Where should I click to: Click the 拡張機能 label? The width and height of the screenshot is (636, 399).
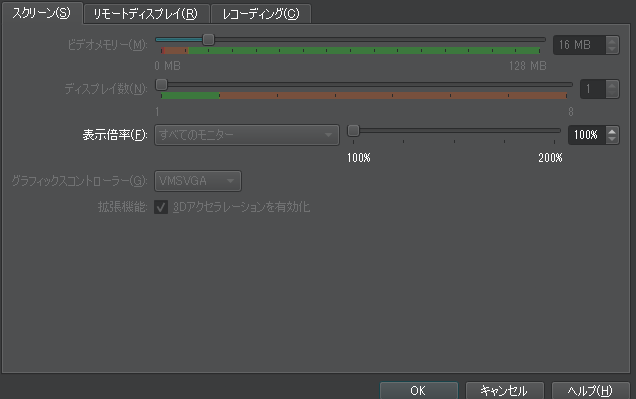[122, 207]
